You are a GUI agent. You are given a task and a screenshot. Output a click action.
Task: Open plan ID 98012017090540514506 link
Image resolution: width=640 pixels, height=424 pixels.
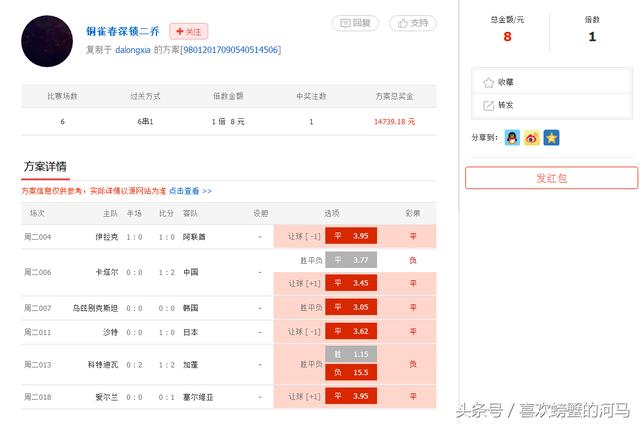click(230, 50)
